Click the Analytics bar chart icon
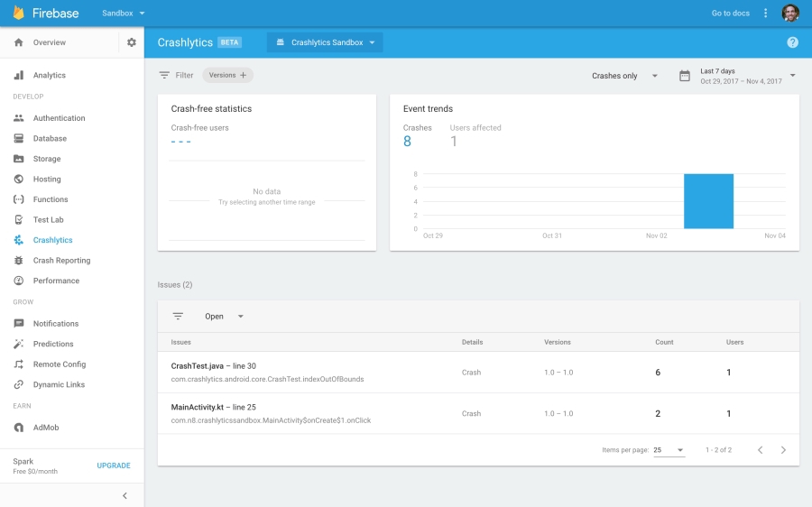The image size is (812, 507). [x=19, y=75]
